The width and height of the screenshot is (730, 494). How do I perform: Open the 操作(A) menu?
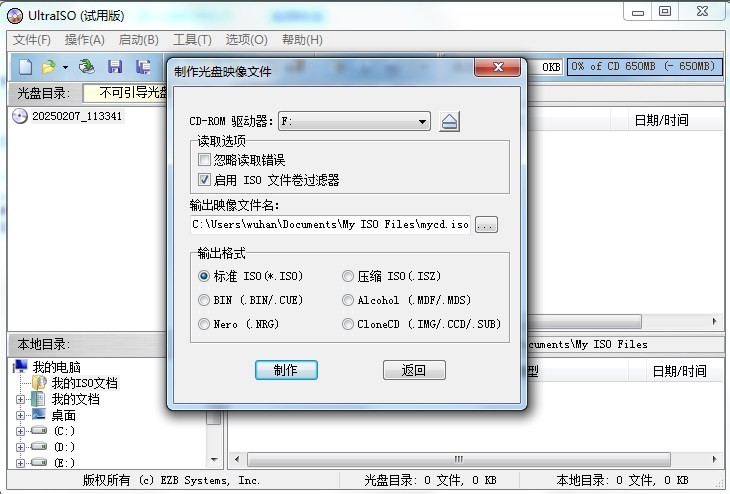(x=85, y=40)
